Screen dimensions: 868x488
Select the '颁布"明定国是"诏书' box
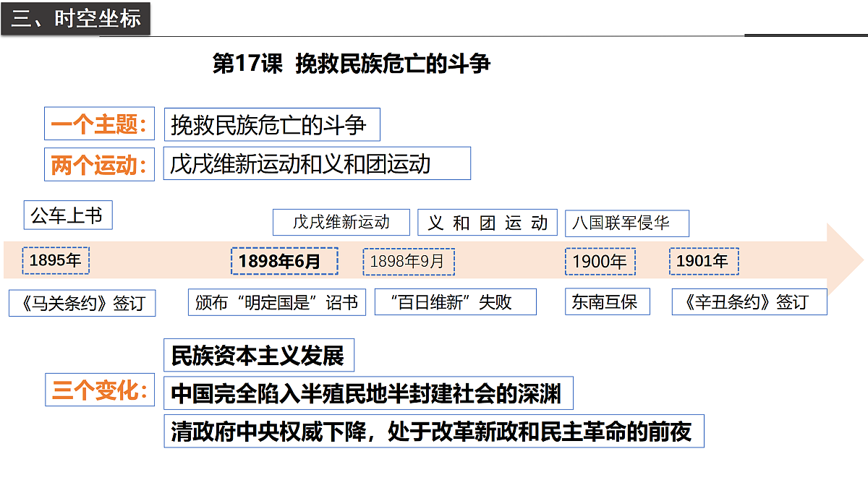(277, 302)
